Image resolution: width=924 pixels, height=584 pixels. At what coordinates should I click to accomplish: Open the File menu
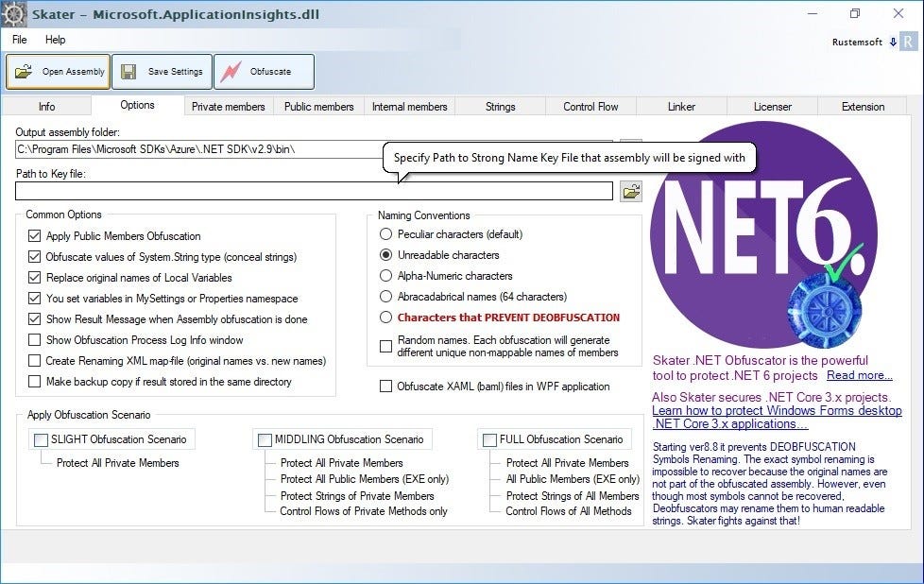20,40
